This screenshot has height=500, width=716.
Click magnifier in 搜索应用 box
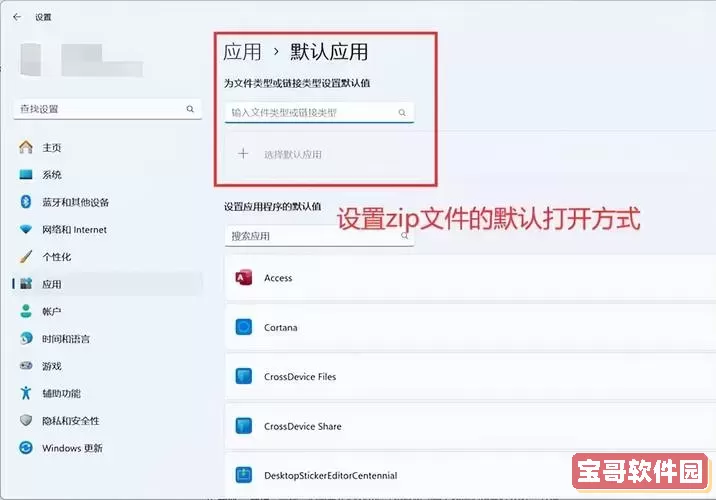tap(405, 236)
